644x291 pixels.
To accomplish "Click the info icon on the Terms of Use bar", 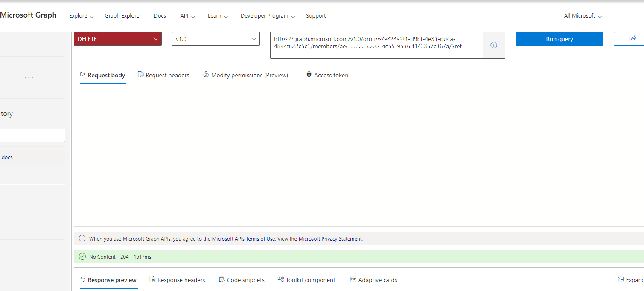I will (x=82, y=238).
